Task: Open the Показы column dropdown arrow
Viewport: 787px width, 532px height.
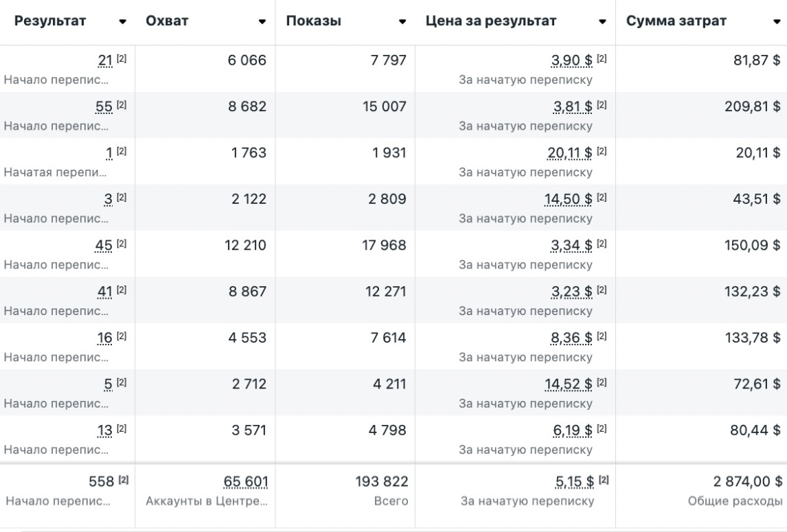Action: point(402,21)
